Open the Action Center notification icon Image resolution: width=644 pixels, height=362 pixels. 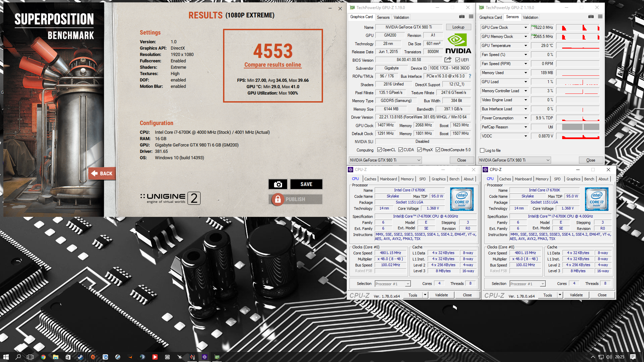click(x=633, y=357)
